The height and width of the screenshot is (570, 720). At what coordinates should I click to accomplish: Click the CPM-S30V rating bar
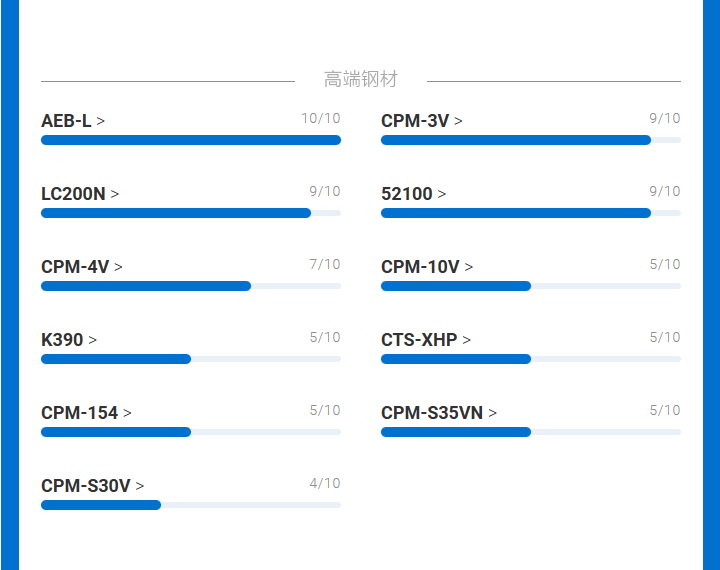coord(191,505)
